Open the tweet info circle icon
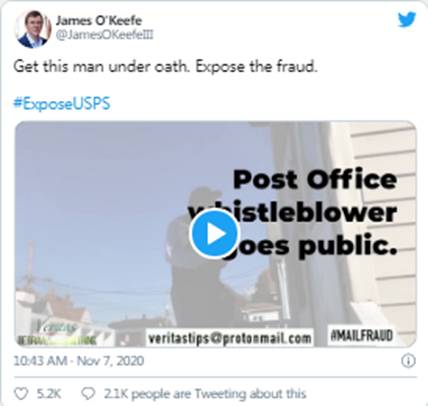 coord(408,361)
